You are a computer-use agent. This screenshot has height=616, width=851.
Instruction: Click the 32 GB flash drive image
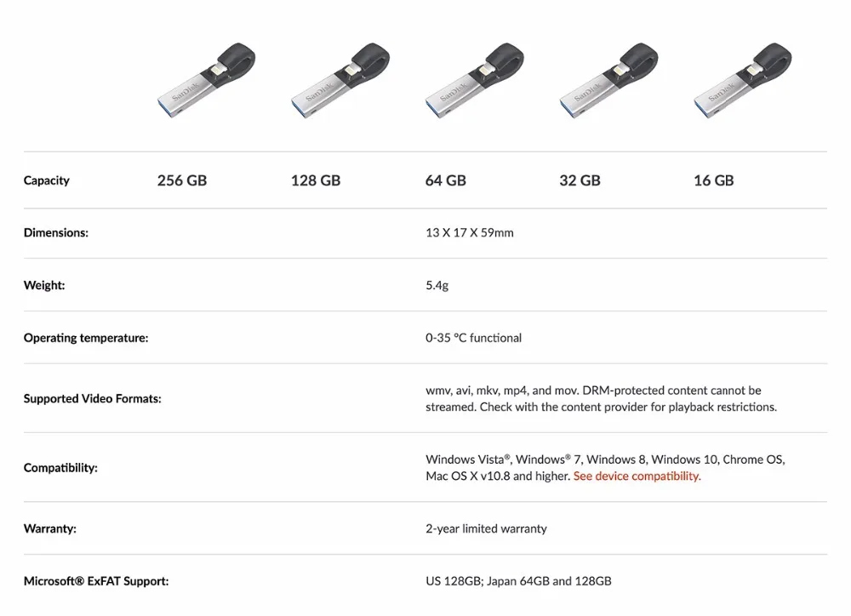tap(609, 81)
